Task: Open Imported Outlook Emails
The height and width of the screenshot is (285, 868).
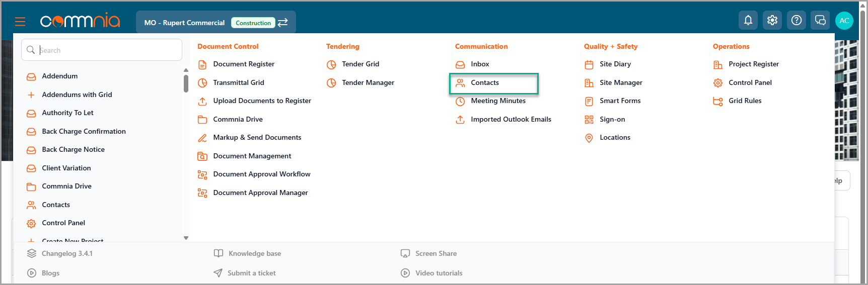Action: point(511,119)
